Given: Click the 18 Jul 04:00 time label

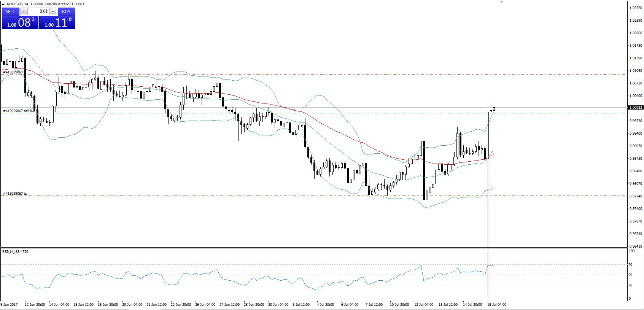Looking at the screenshot, I should [496, 304].
